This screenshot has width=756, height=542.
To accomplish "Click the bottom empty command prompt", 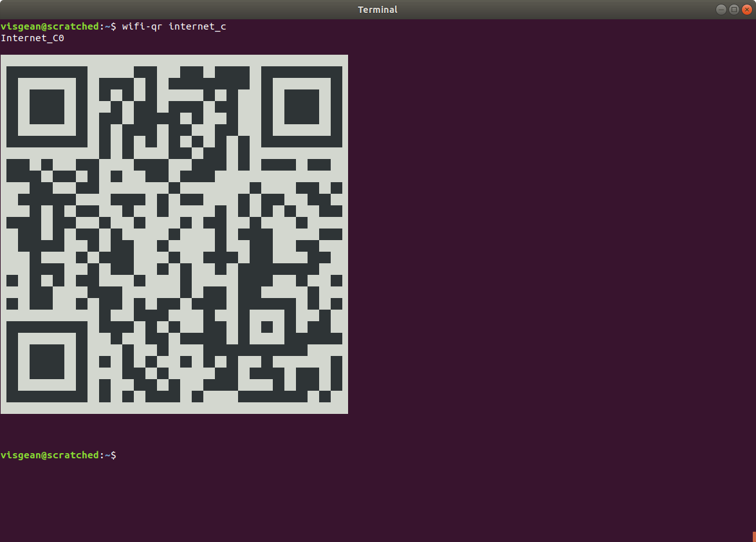I will click(x=59, y=455).
